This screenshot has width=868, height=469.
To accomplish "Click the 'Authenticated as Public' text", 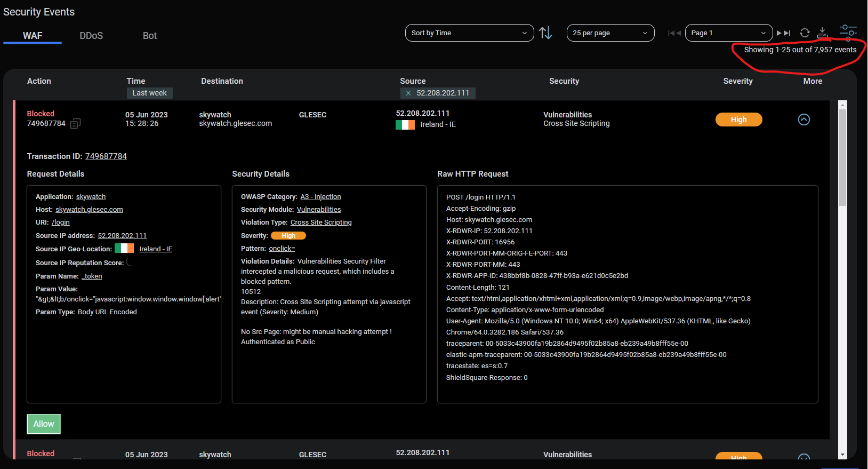I will (278, 342).
